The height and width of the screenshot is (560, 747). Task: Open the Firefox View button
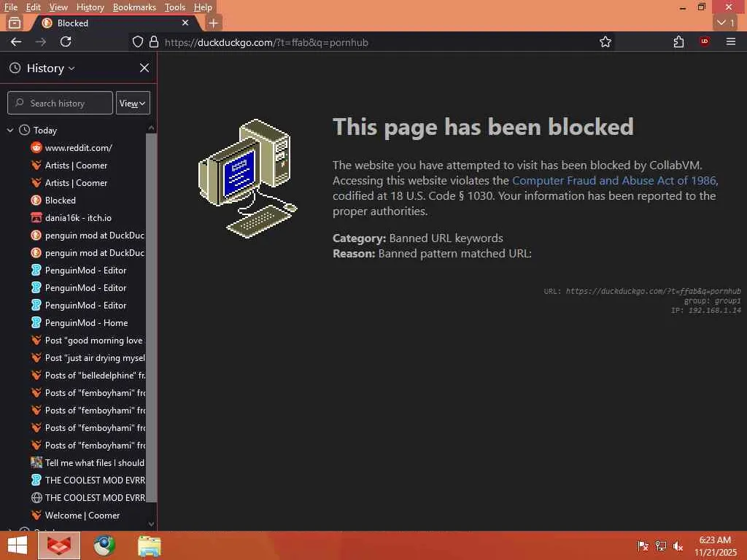coord(15,23)
